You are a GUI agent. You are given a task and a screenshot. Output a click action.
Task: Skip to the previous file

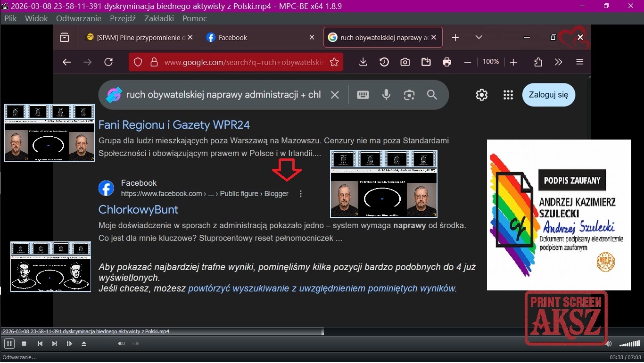click(40, 344)
